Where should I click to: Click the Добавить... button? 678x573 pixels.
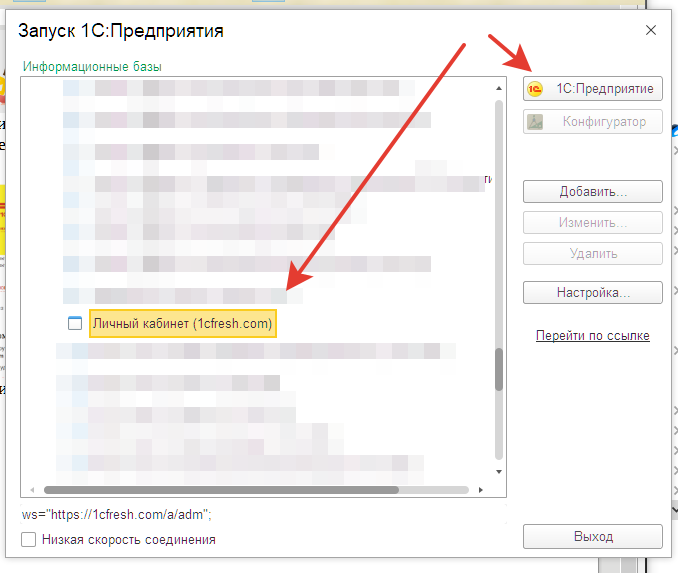click(x=592, y=191)
